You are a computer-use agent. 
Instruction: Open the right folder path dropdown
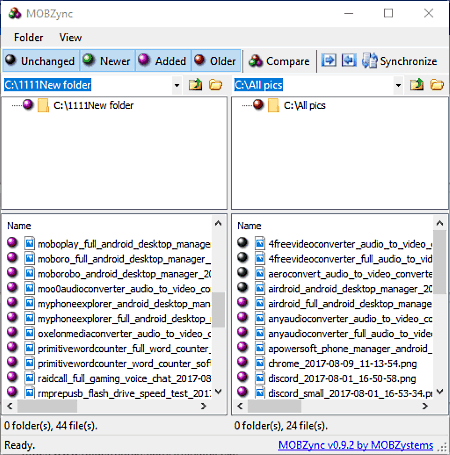398,85
